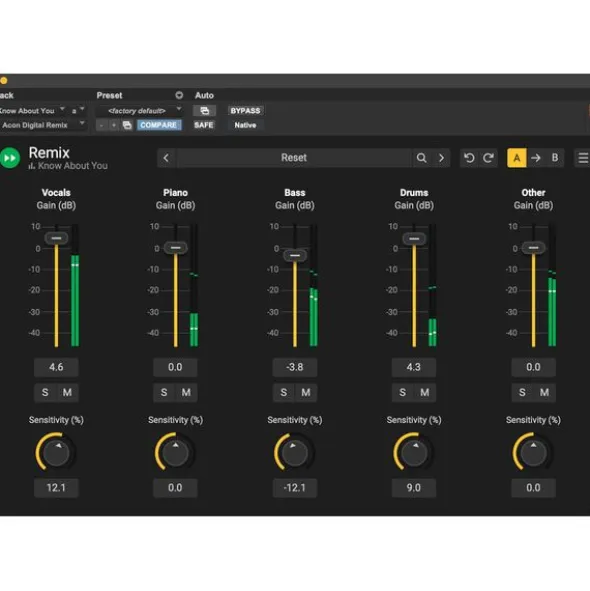Click the Vocals gain value 4.6 field

click(56, 367)
